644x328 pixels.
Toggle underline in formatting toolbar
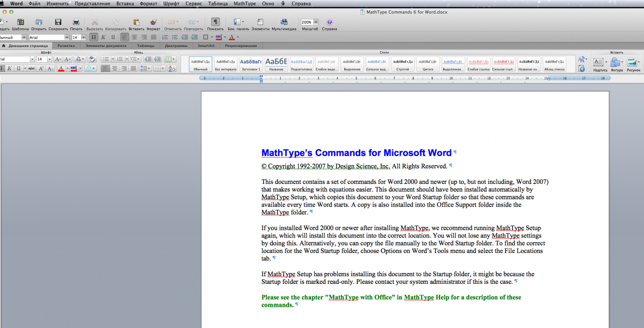(x=113, y=37)
